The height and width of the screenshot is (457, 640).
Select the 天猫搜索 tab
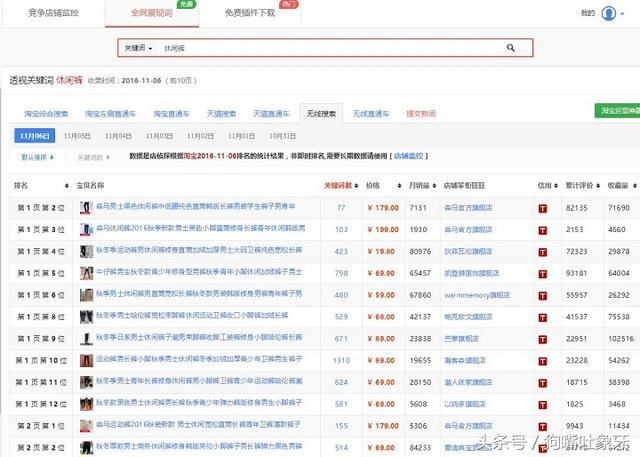(221, 114)
